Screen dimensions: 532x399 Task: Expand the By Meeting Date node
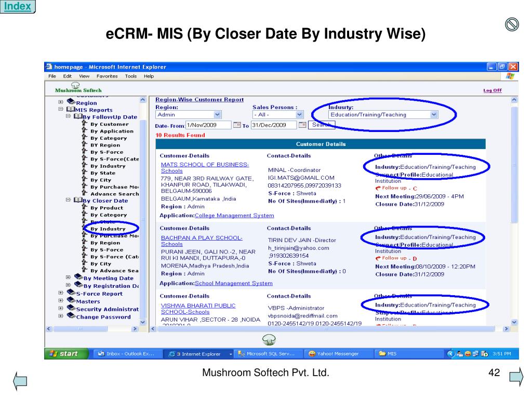68,277
